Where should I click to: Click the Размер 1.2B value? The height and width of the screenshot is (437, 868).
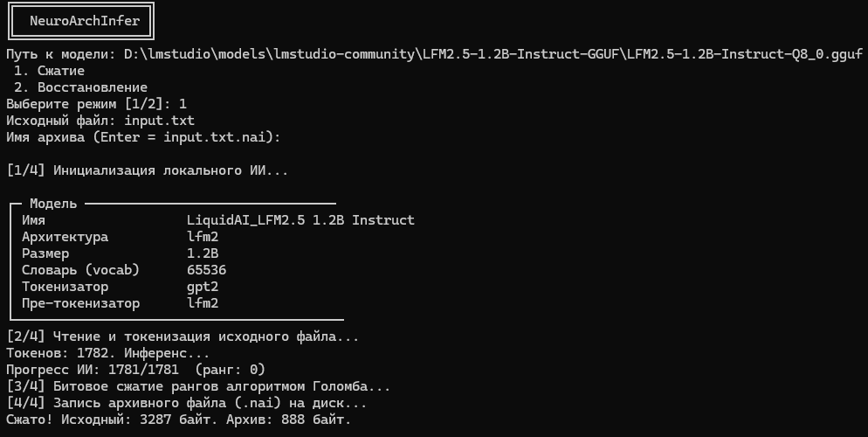203,253
